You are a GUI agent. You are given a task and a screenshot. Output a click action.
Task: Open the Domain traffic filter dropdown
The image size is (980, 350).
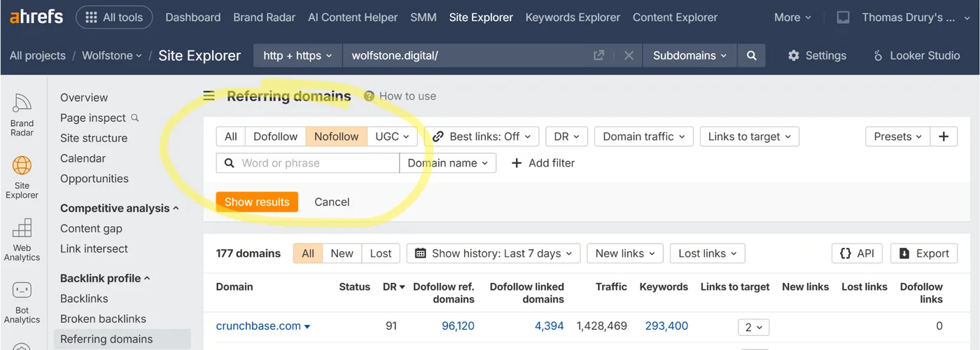(644, 136)
